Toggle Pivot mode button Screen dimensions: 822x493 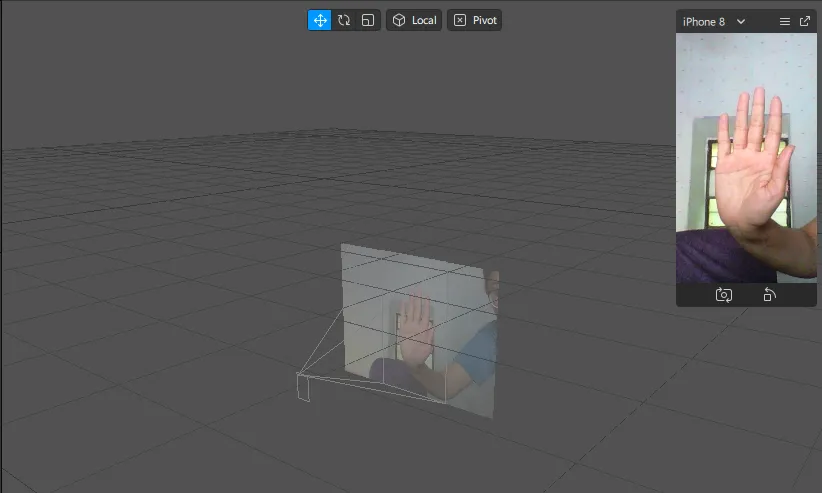coord(474,20)
